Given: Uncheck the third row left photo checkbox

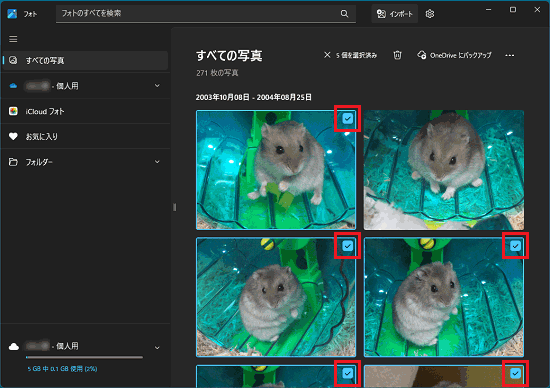Looking at the screenshot, I should pos(347,373).
